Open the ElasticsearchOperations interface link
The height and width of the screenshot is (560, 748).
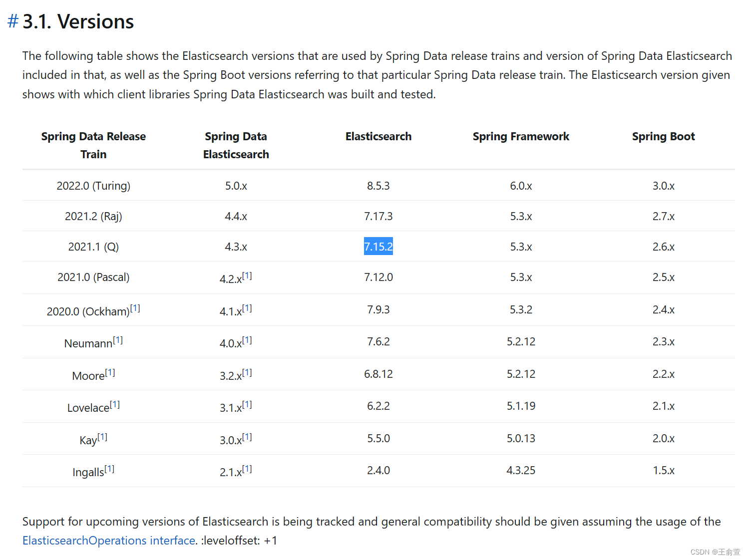click(109, 541)
